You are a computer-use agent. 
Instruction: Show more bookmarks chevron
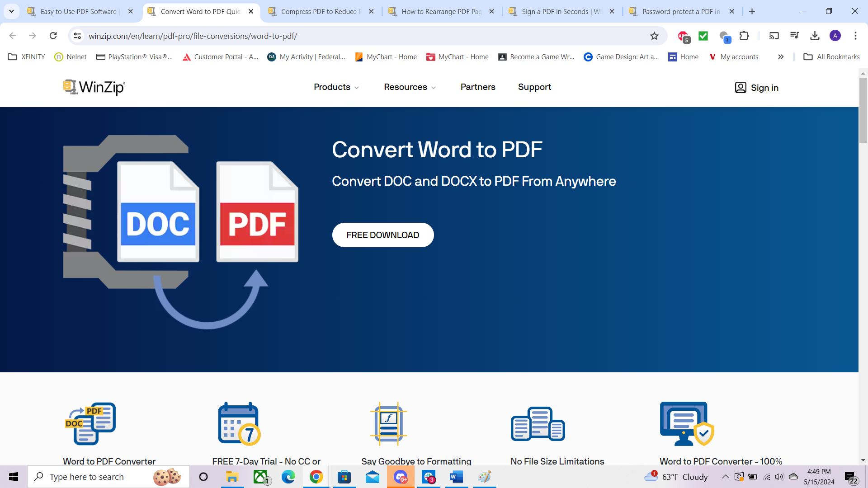pyautogui.click(x=781, y=57)
